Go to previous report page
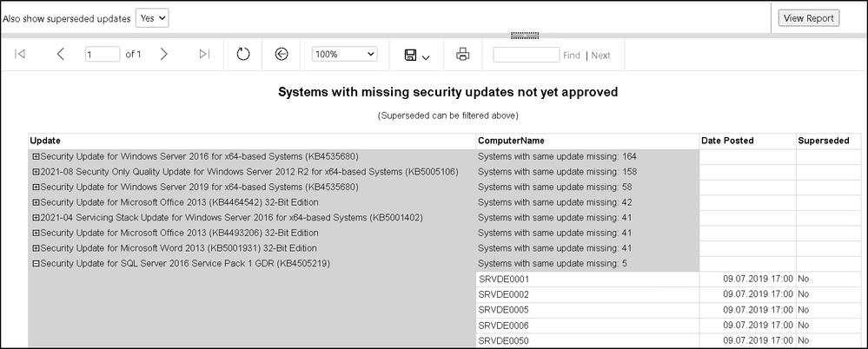This screenshot has height=349, width=868. [61, 55]
